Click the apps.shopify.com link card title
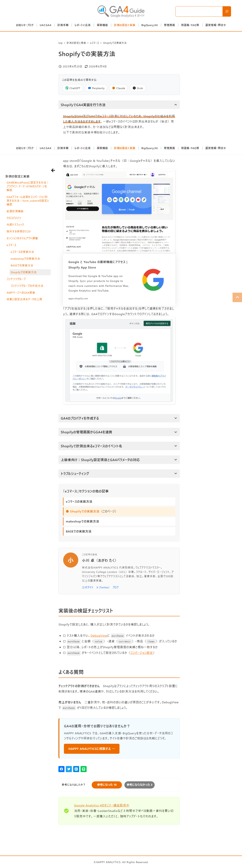Viewport: 242px width, 868px height. [x=98, y=265]
